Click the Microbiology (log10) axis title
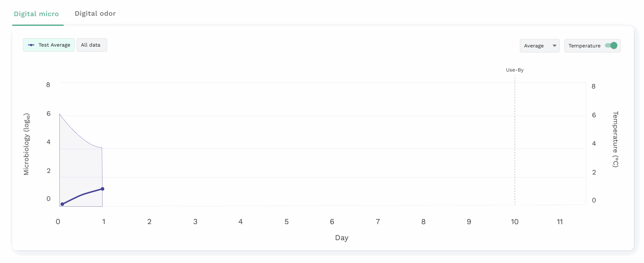 [x=27, y=144]
